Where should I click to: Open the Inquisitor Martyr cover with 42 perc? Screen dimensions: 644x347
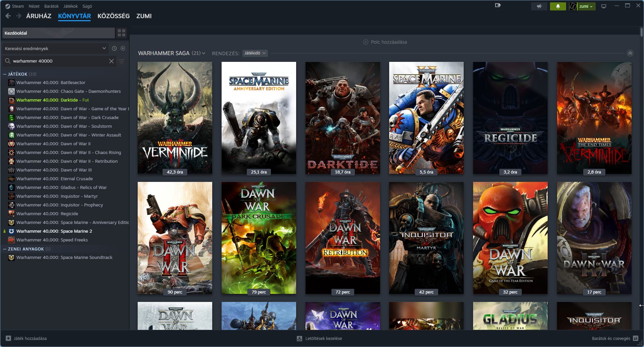[426, 238]
